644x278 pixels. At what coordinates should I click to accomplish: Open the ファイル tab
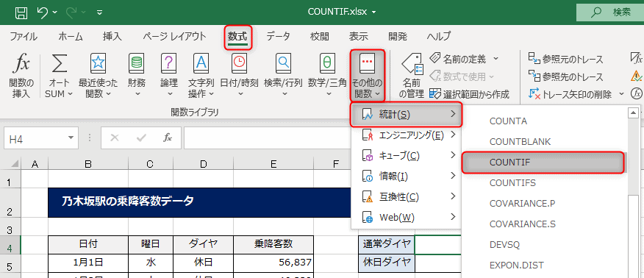tap(24, 36)
